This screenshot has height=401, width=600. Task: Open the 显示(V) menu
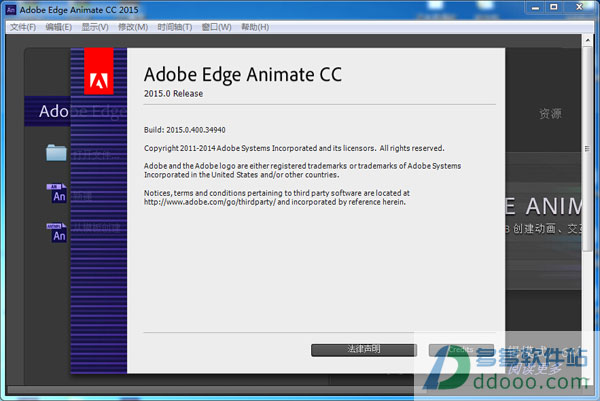tap(95, 27)
